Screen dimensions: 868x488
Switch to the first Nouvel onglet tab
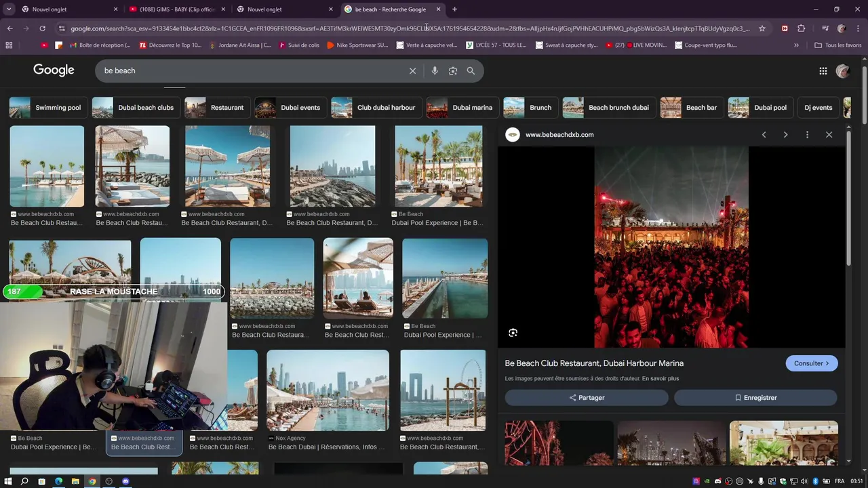[68, 9]
